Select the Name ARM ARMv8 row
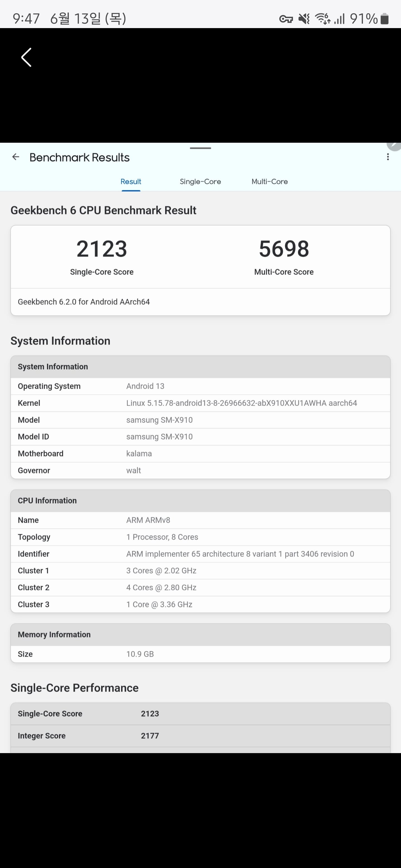The image size is (401, 868). tap(200, 520)
